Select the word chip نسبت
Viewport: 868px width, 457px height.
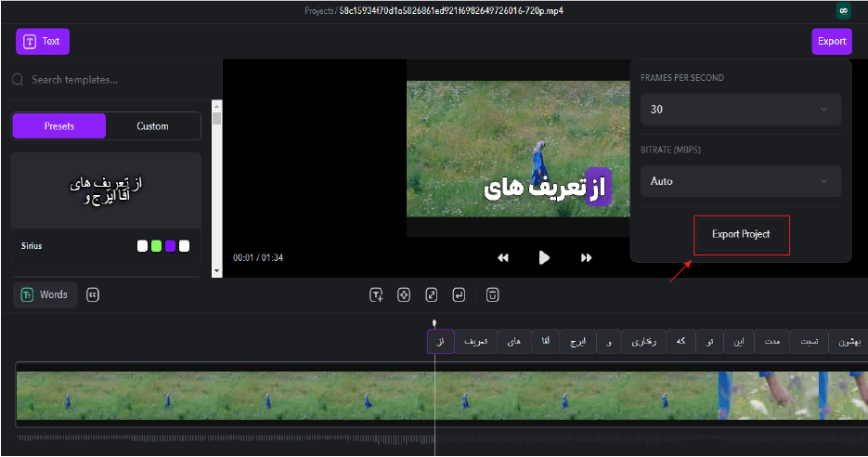pos(810,341)
